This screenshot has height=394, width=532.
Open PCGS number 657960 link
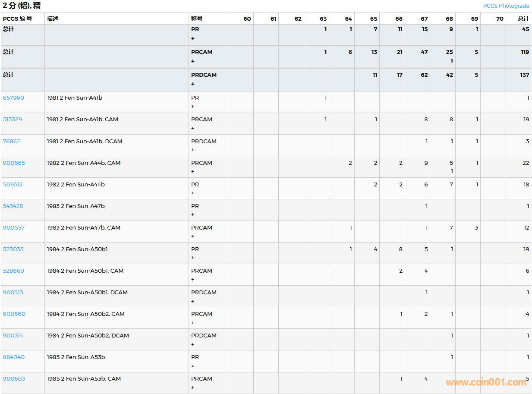(13, 98)
